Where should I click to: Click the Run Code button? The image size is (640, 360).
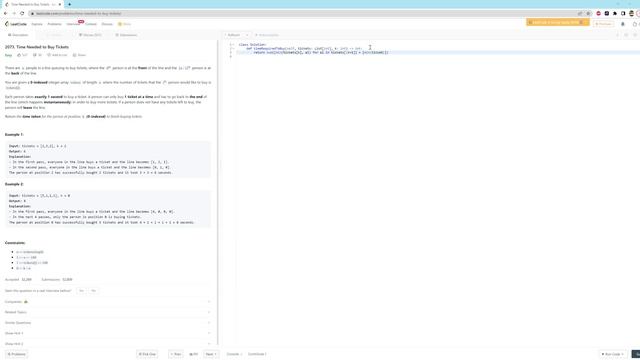613,354
